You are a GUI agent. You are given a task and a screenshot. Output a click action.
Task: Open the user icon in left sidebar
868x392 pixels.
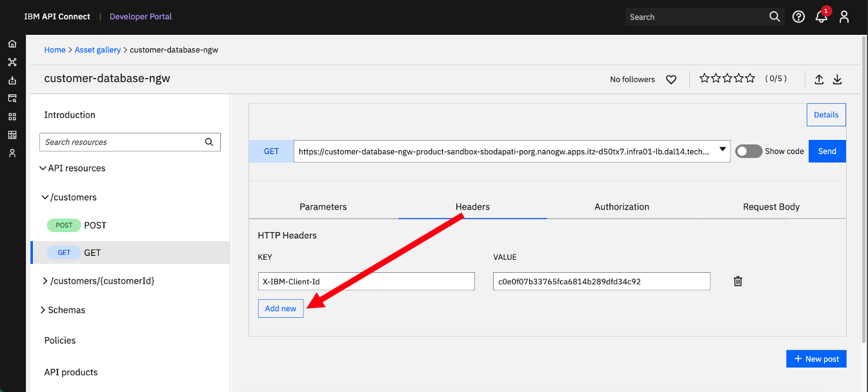tap(12, 153)
